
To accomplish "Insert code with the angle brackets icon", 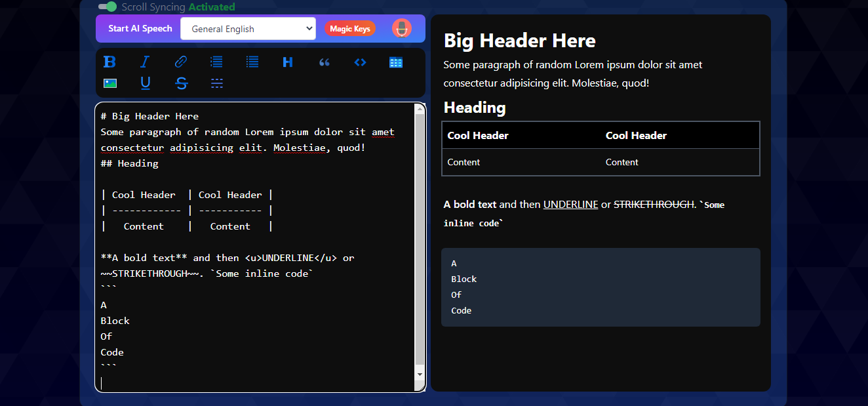I will [360, 62].
